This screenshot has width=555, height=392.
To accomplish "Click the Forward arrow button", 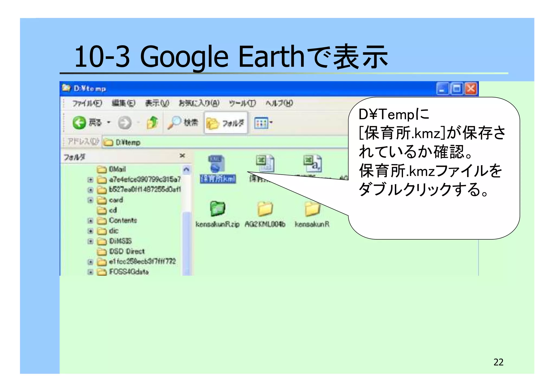I will pos(125,123).
